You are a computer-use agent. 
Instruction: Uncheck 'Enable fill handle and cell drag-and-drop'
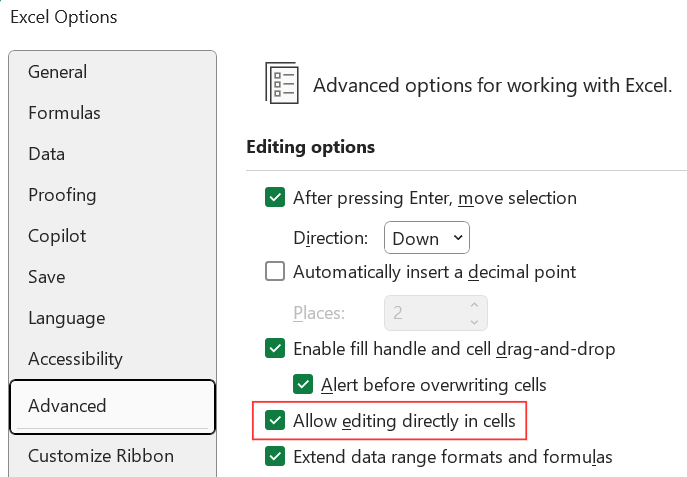275,349
